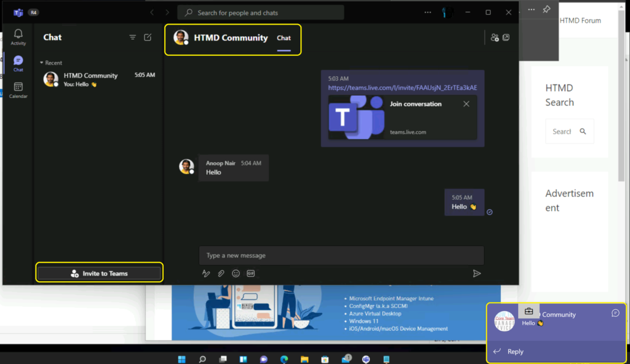Pop out the chat window icon
Screen dimensions: 630x364
pyautogui.click(x=506, y=38)
